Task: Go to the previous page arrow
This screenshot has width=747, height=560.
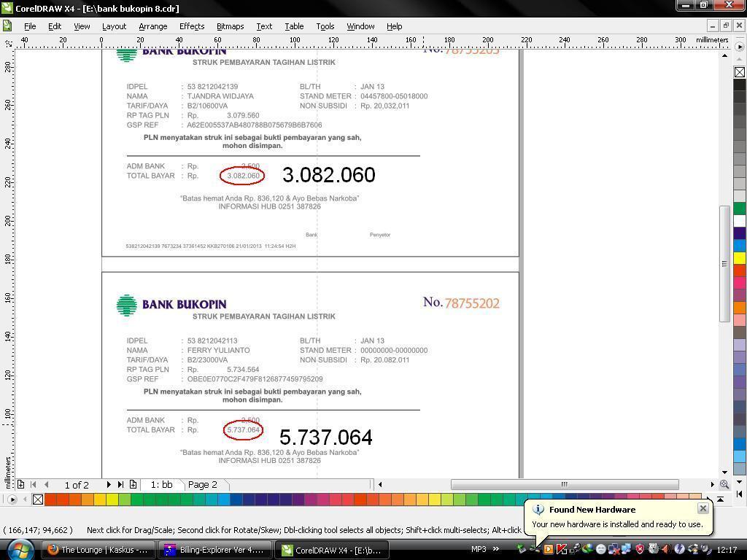Action: [x=46, y=484]
